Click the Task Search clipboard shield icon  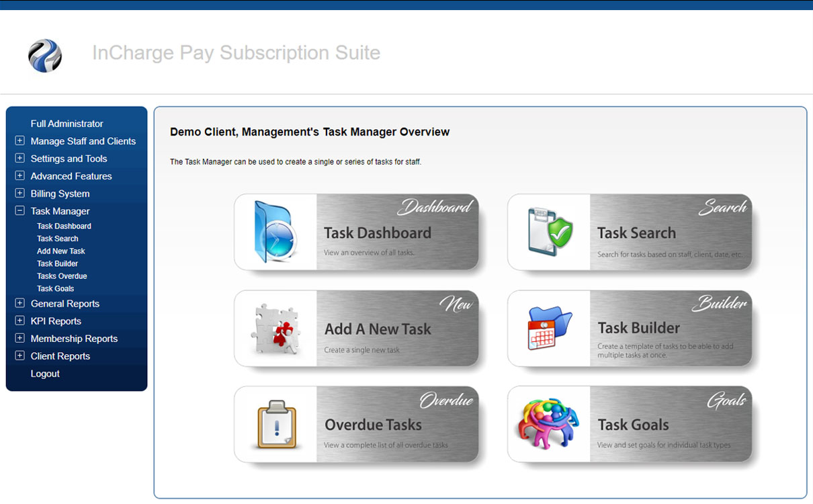tap(550, 232)
